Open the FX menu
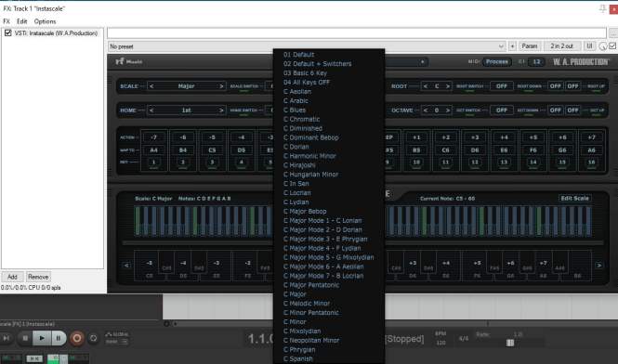618x364 pixels. pyautogui.click(x=7, y=21)
